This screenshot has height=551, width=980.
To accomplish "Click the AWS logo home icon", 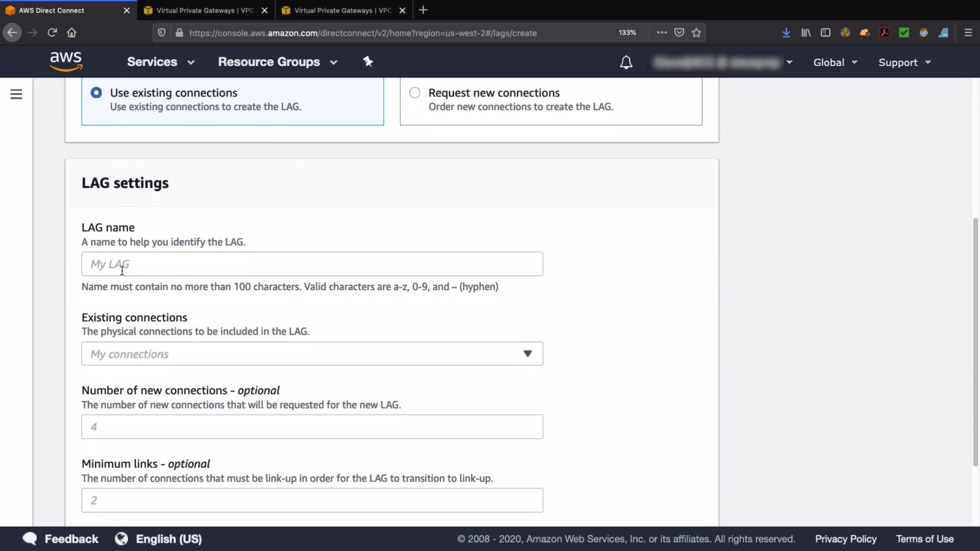I will pos(66,62).
